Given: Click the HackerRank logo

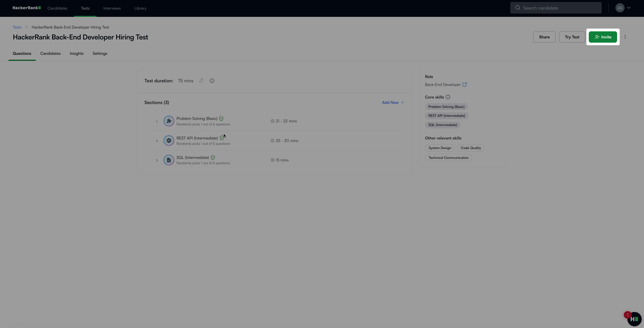Looking at the screenshot, I should (x=26, y=8).
